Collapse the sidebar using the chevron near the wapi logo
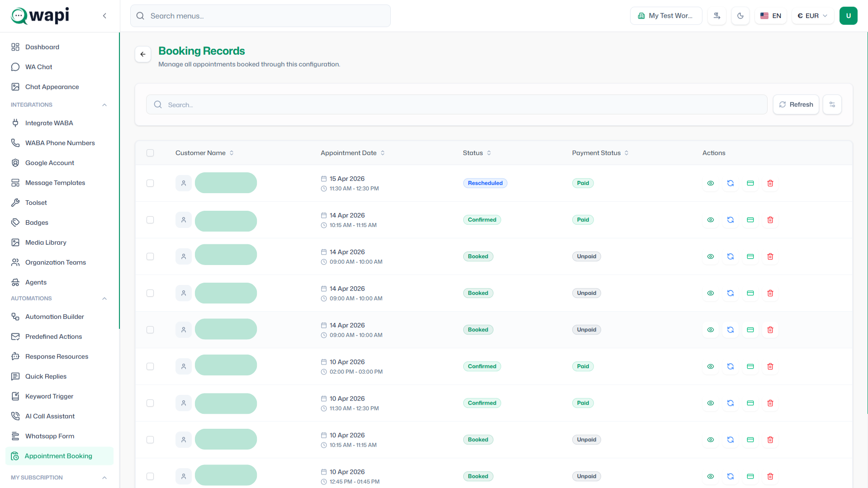Viewport: 868px width, 488px height. [104, 16]
